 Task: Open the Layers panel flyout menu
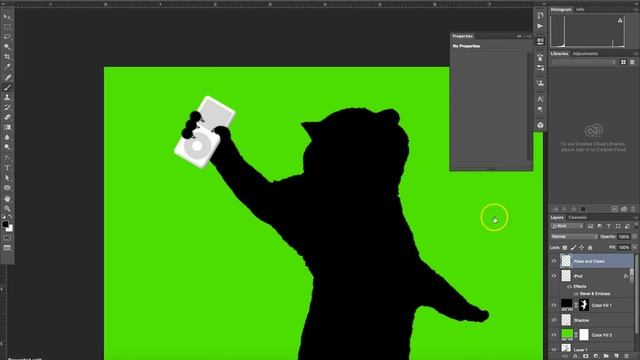click(635, 218)
